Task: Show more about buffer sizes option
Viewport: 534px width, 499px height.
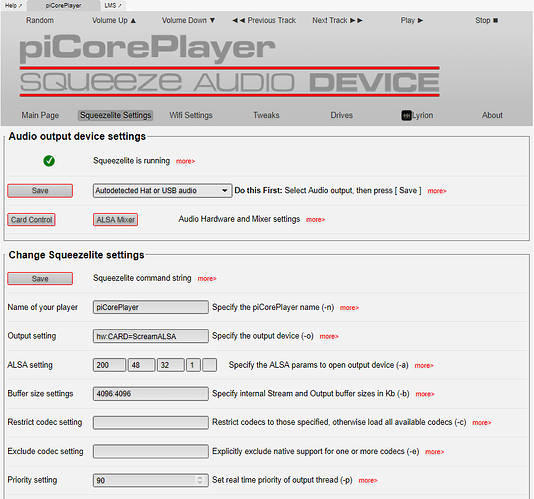Action: (425, 394)
